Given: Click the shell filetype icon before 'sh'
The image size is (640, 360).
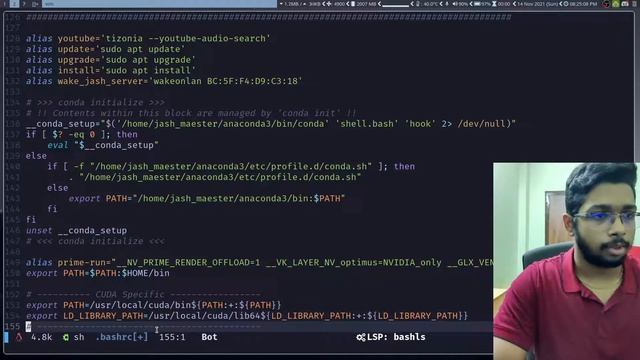Looking at the screenshot, I should [x=66, y=337].
